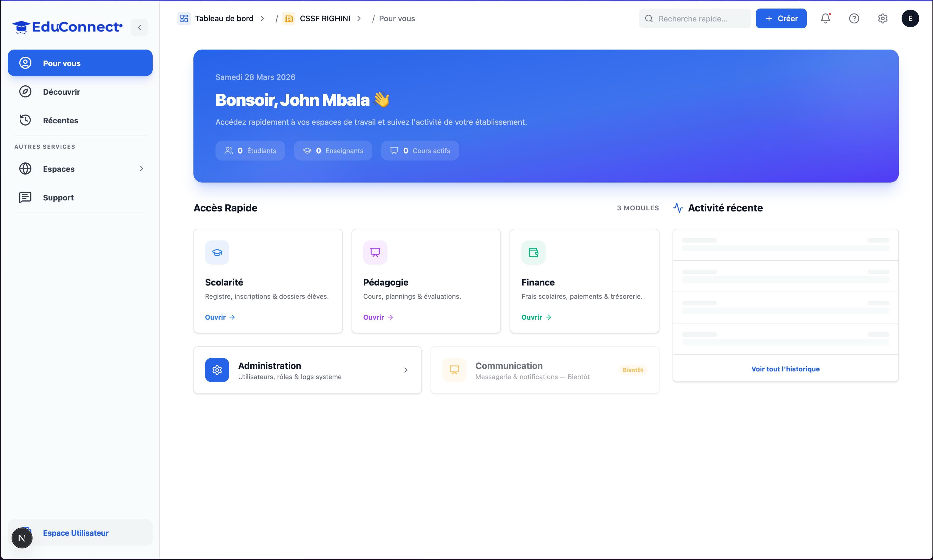Open the Scolarité module icon
The image size is (933, 560).
(217, 252)
